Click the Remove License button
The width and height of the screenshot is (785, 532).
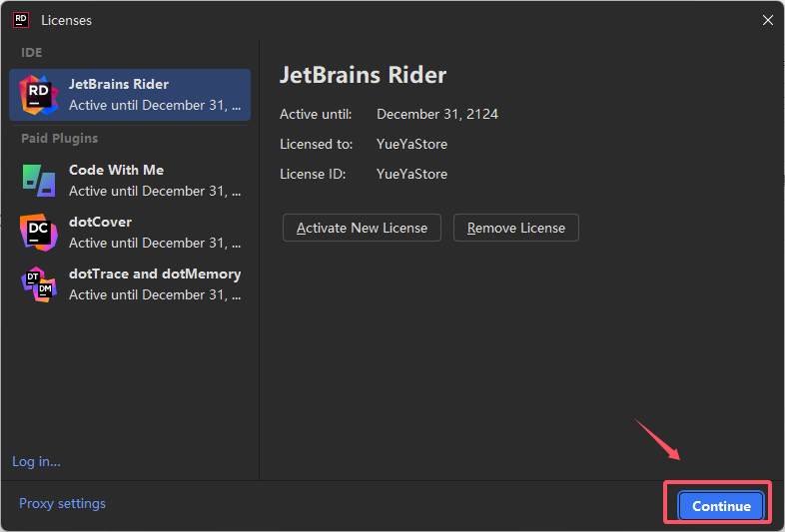[516, 228]
